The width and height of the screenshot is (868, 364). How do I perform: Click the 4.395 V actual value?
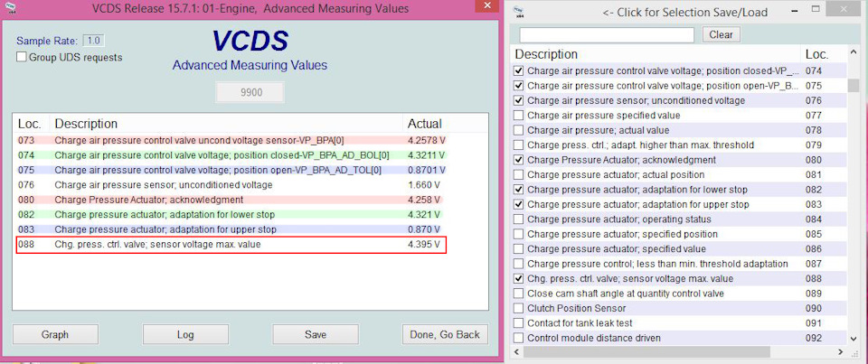423,245
